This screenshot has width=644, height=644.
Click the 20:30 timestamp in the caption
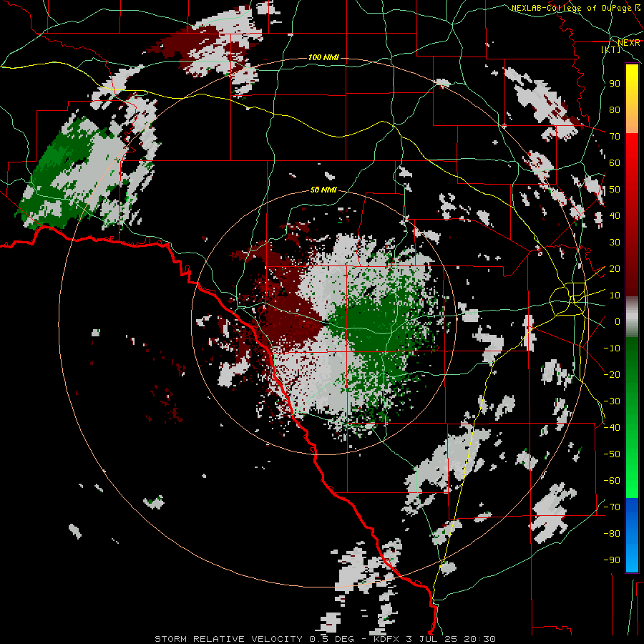tap(479, 639)
